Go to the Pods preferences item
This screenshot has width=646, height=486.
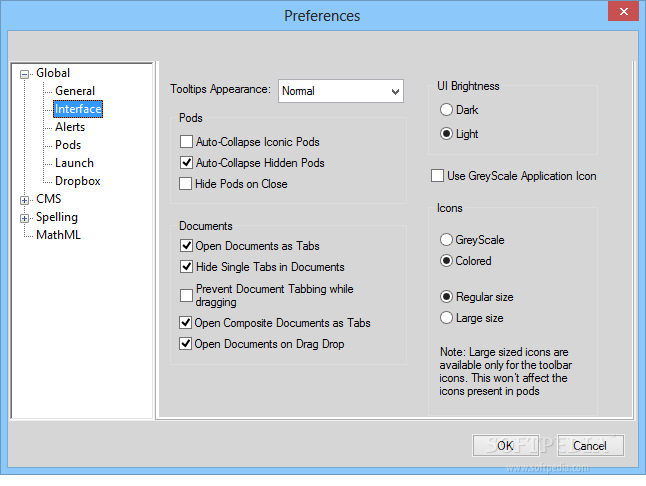pos(68,145)
